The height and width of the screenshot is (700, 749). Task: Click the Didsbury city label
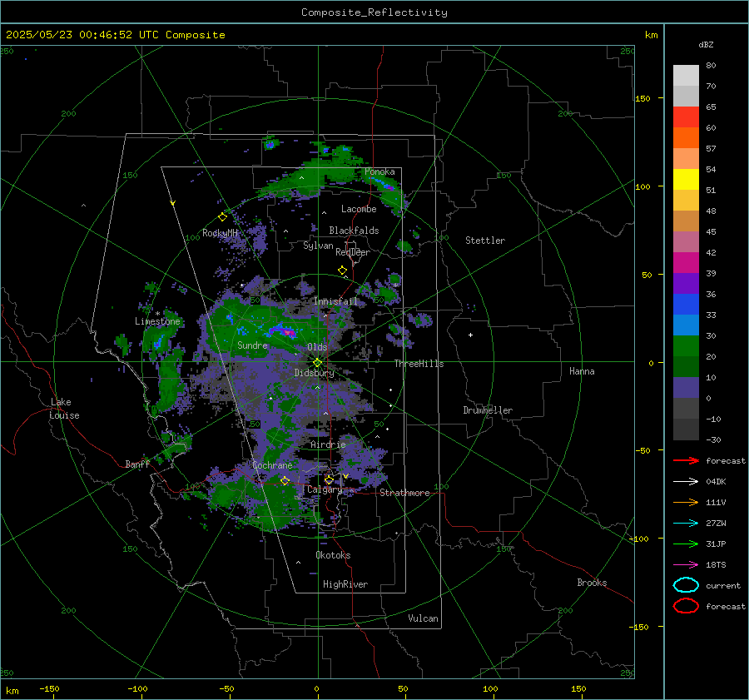click(x=314, y=373)
